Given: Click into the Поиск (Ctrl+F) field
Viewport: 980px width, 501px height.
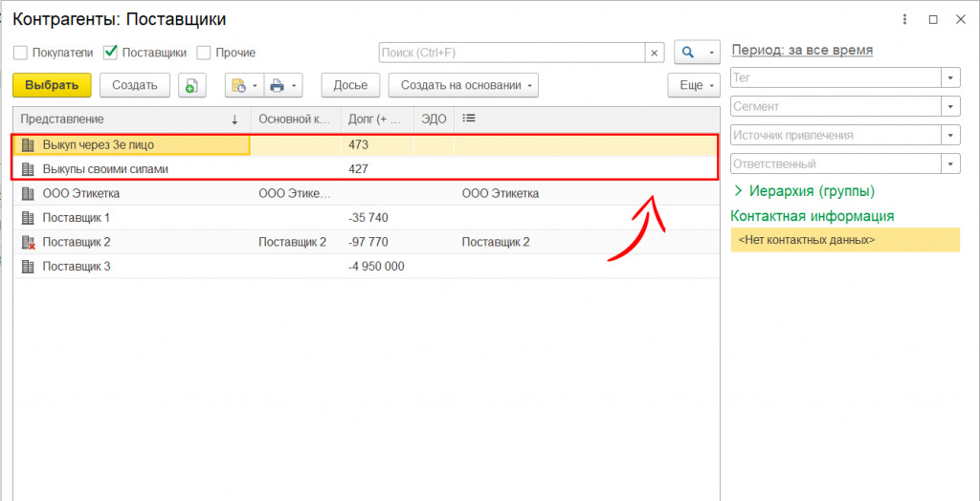Looking at the screenshot, I should pyautogui.click(x=511, y=53).
